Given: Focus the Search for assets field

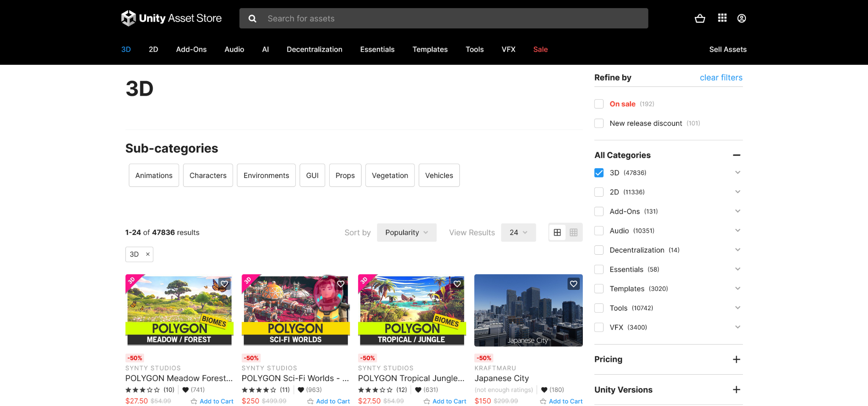Looking at the screenshot, I should tap(444, 19).
